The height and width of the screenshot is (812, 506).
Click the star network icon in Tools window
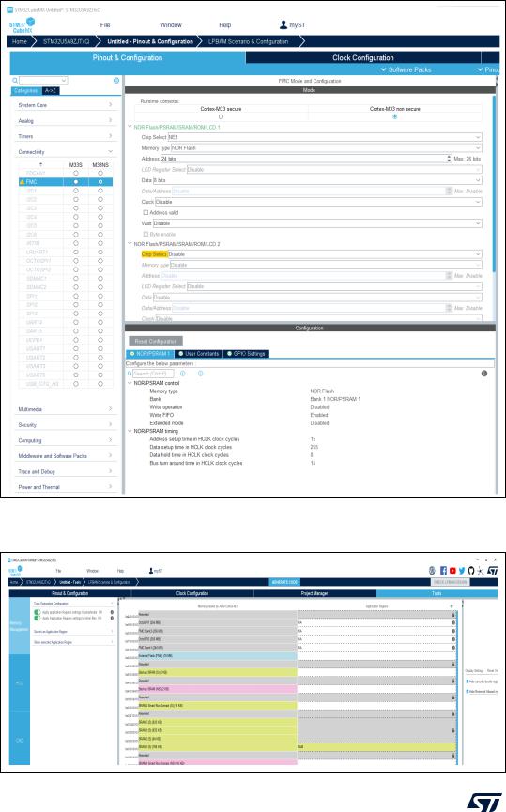coord(481,571)
